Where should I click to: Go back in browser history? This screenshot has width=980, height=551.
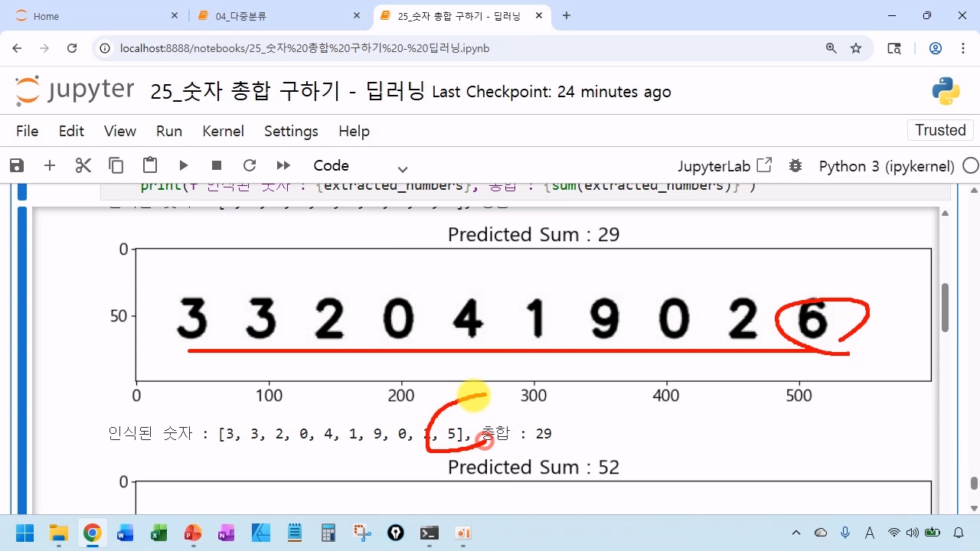(17, 48)
